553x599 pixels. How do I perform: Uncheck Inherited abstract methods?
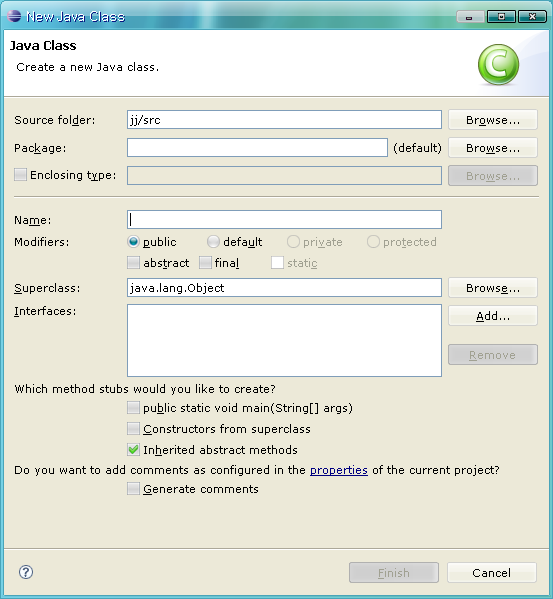[133, 450]
